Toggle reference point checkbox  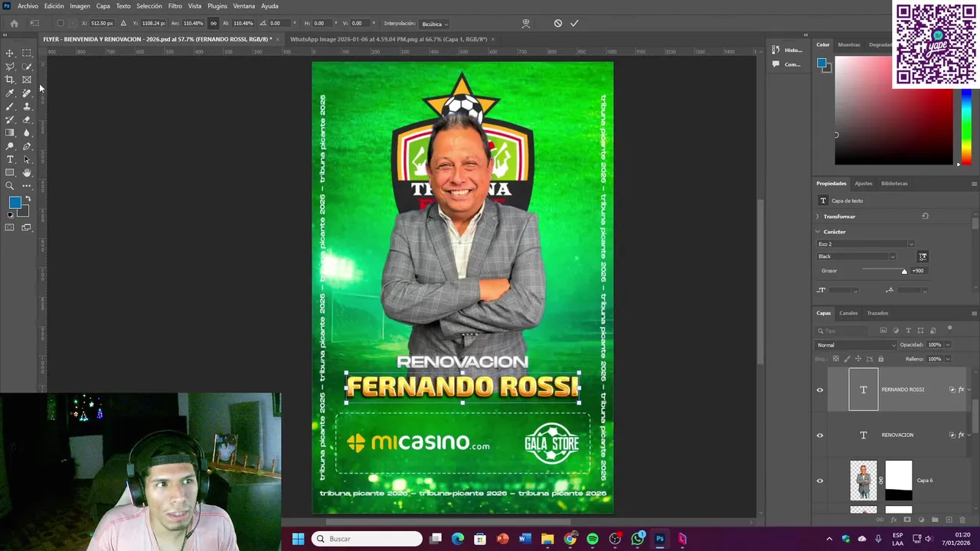coord(60,23)
